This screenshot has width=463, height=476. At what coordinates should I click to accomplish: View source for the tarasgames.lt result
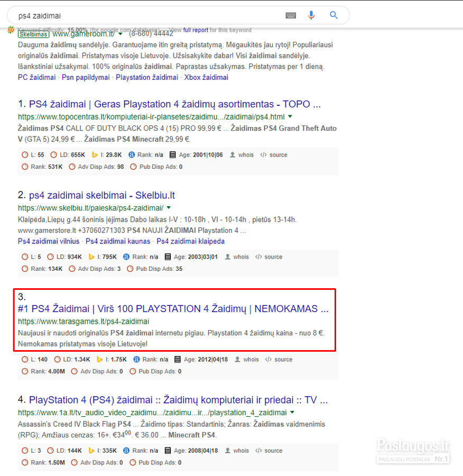click(x=279, y=360)
